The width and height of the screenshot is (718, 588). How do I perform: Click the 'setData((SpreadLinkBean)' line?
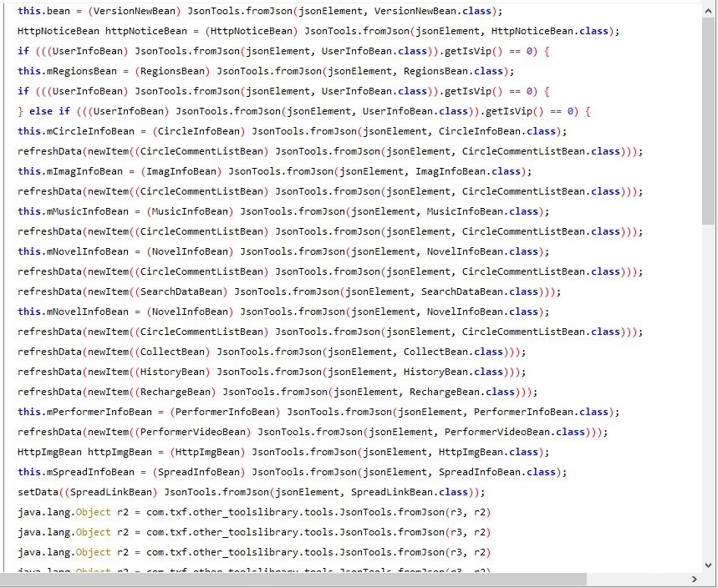[251, 492]
